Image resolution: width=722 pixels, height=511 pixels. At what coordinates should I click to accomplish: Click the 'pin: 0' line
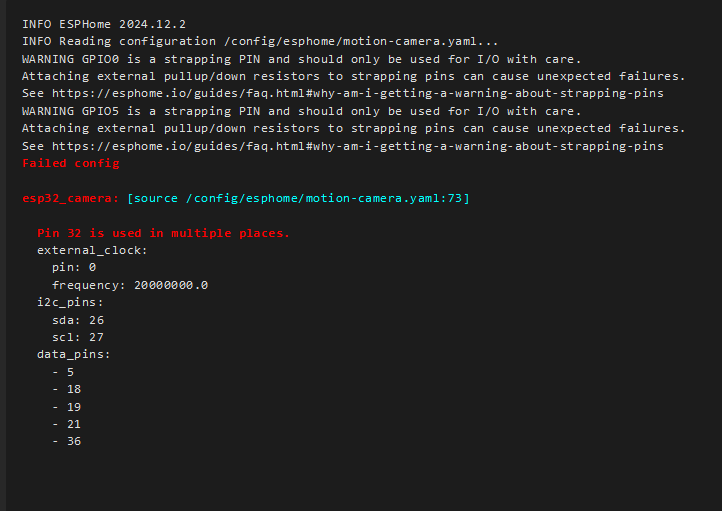(74, 267)
